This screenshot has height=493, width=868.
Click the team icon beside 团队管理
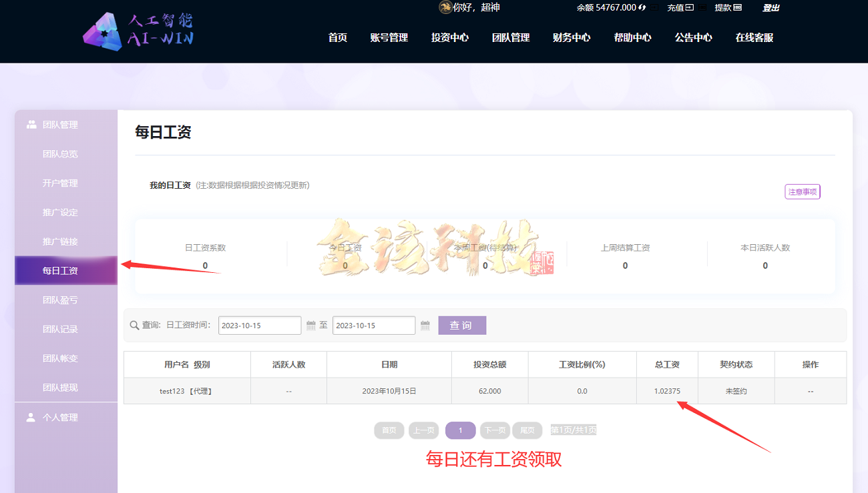pyautogui.click(x=31, y=124)
